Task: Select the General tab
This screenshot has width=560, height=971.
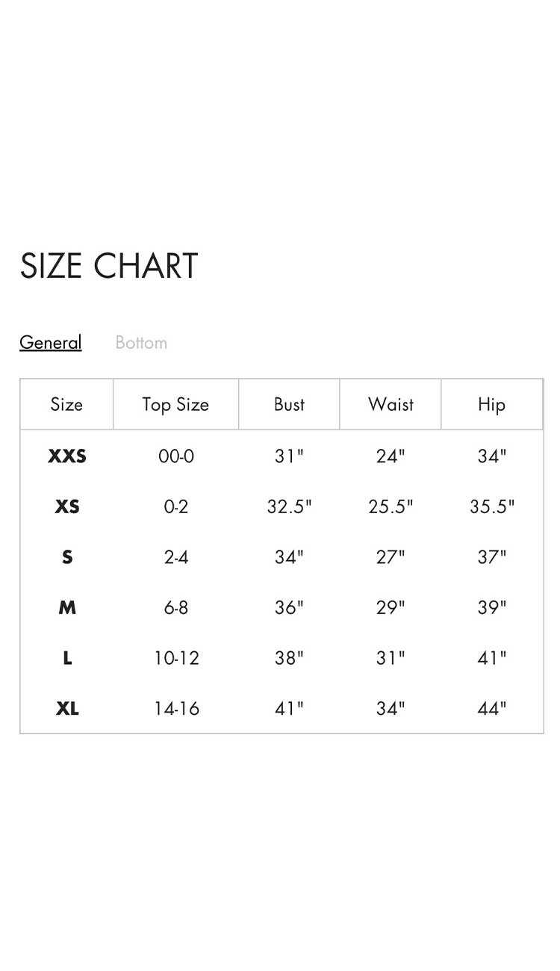Action: click(50, 342)
